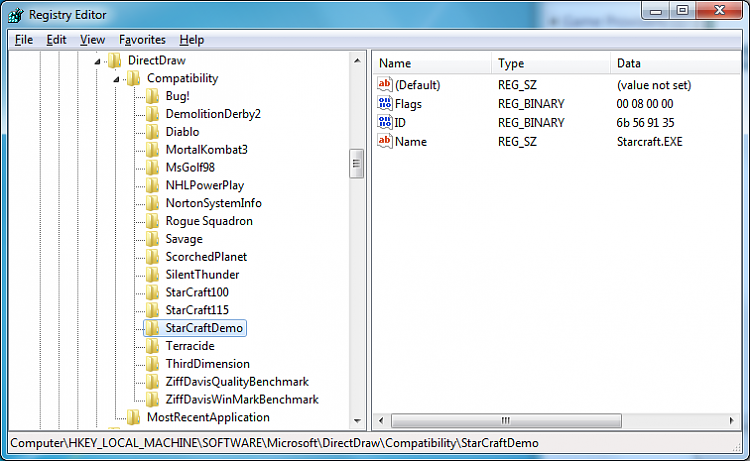This screenshot has width=750, height=461.
Task: Collapse the DirectDraw tree node
Action: [x=98, y=61]
